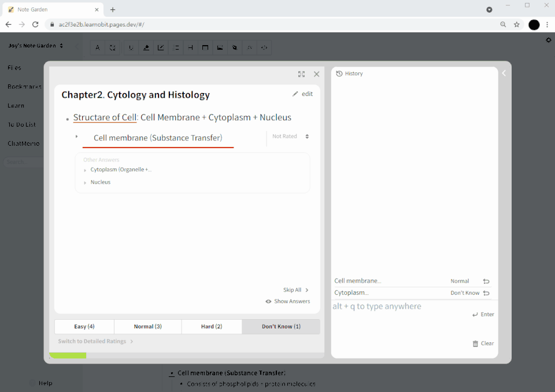Click the highlighter fill toolbar icon
Screen dimensions: 555x392
146,47
